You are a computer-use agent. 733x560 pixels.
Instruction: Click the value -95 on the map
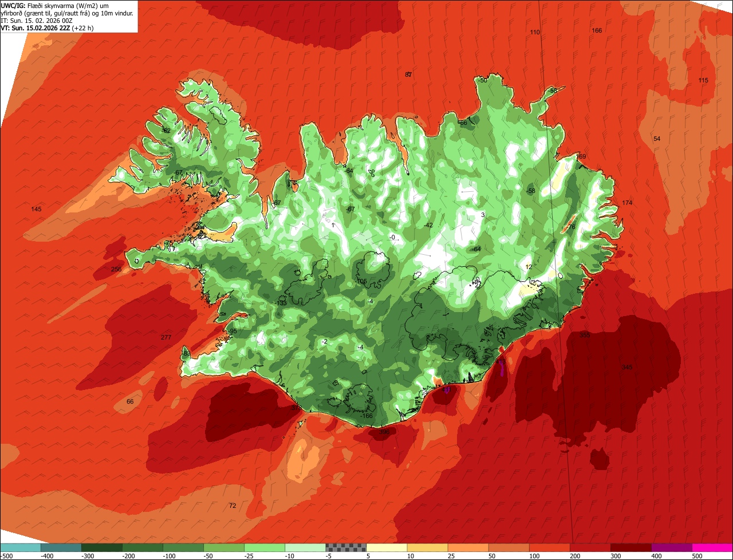232,332
